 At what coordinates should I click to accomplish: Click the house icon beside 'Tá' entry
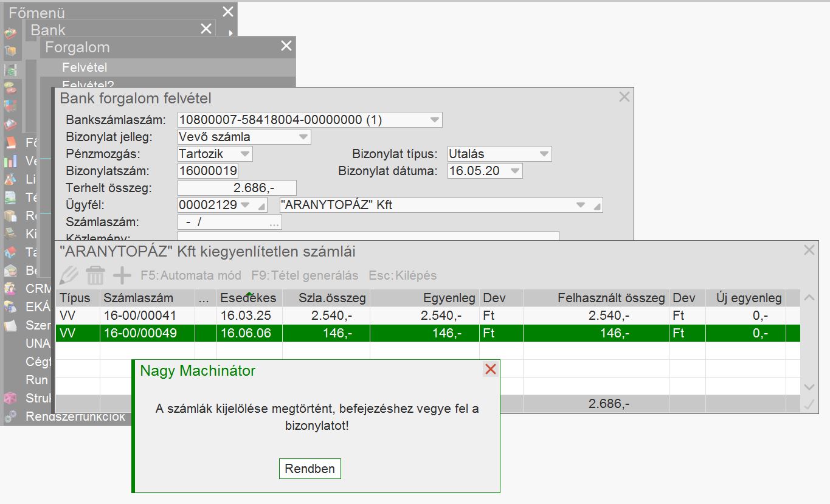click(10, 252)
